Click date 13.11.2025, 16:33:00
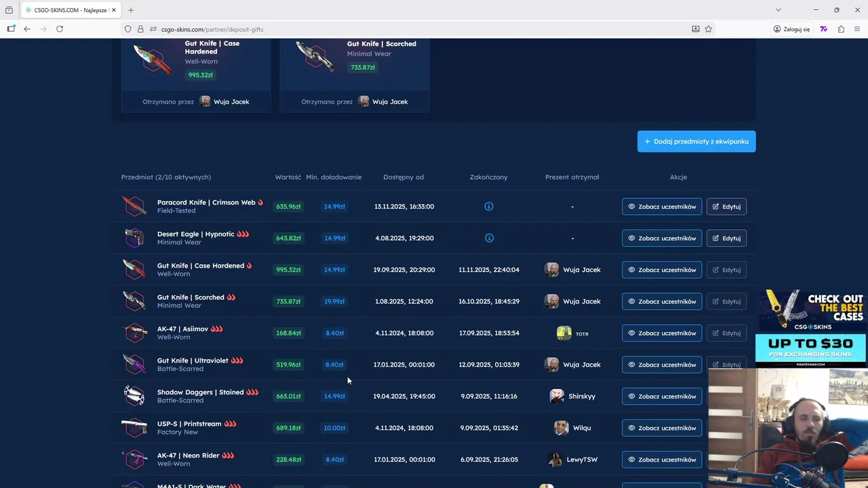 pyautogui.click(x=404, y=206)
